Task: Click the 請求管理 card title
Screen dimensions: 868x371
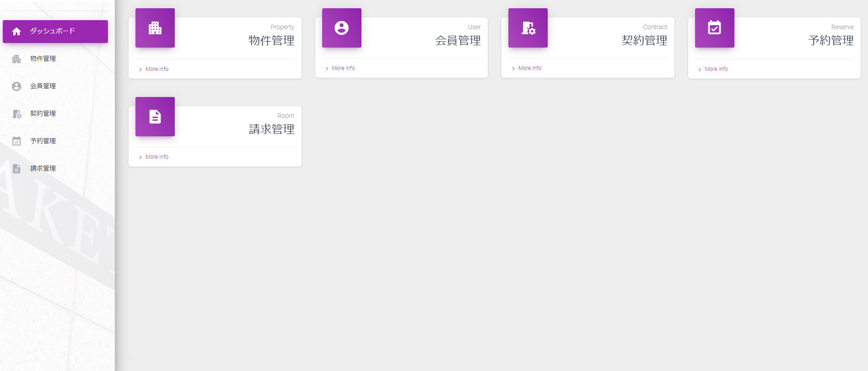Action: point(271,129)
